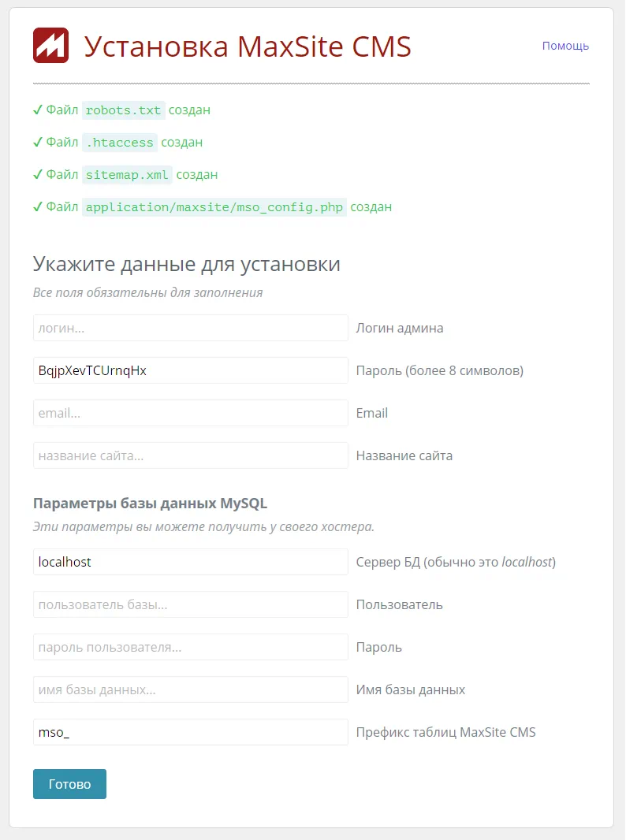Viewport: 626px width, 840px height.
Task: Click the Логин админа label
Action: click(x=400, y=328)
